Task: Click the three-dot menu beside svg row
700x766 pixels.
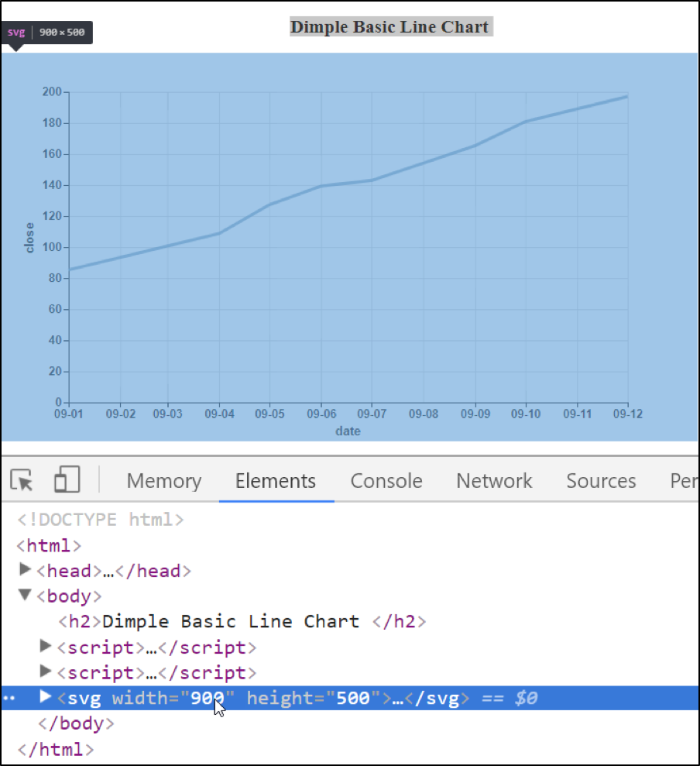Action: (x=9, y=699)
